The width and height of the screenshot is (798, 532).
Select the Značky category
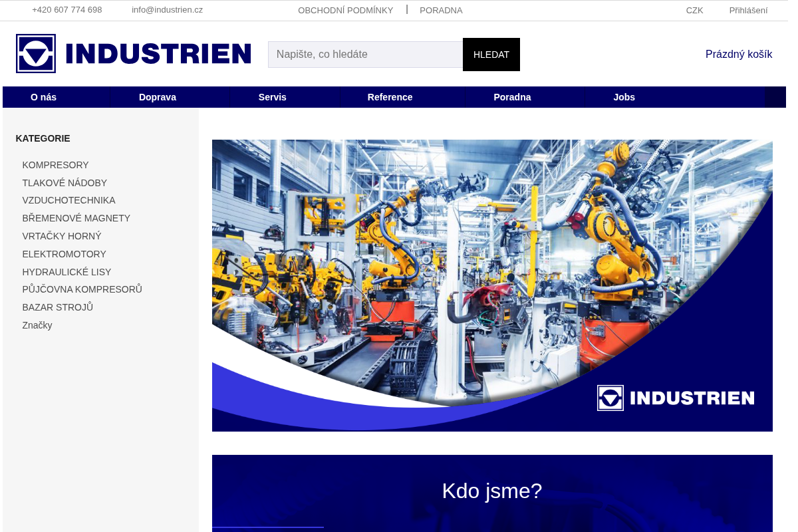coord(37,325)
